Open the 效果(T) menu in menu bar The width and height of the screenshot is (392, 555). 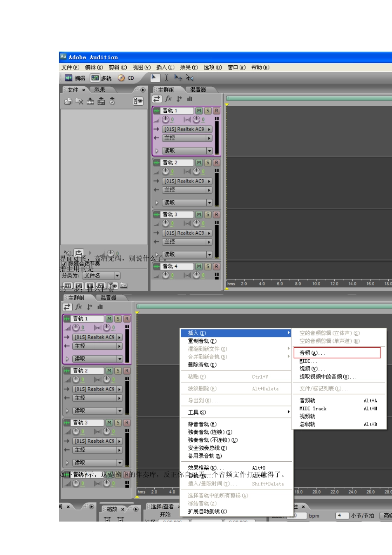[x=189, y=67]
